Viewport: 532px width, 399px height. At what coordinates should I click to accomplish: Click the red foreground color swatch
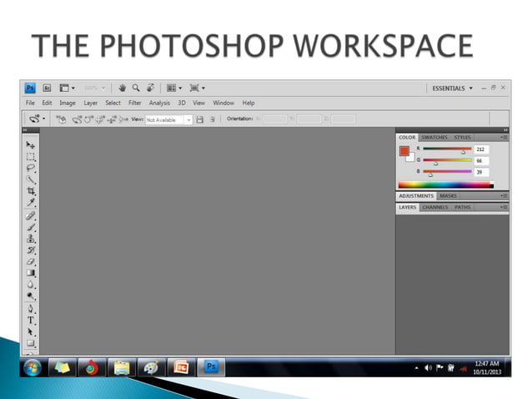coord(404,151)
